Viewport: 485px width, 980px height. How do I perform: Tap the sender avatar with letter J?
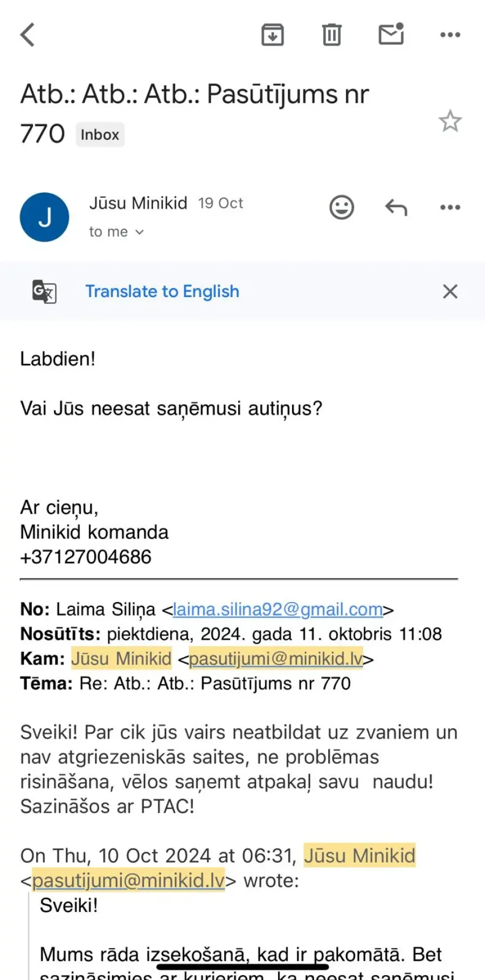click(x=45, y=217)
